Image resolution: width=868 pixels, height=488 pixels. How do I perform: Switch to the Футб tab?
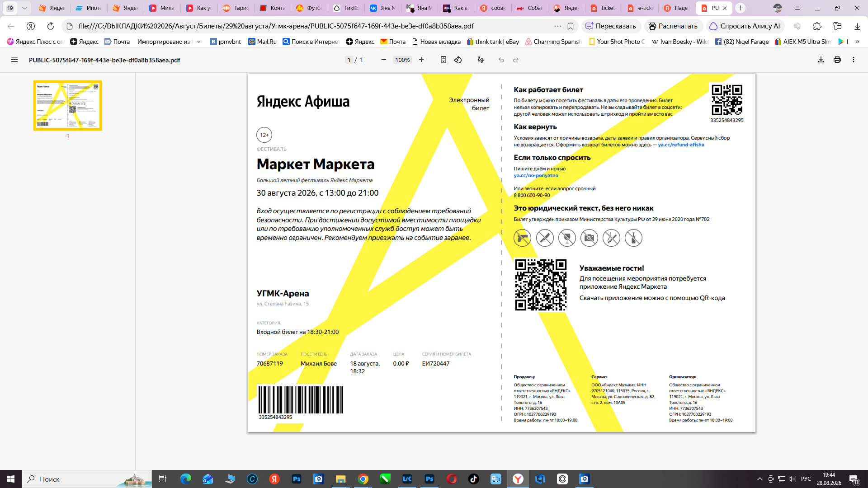tap(309, 8)
